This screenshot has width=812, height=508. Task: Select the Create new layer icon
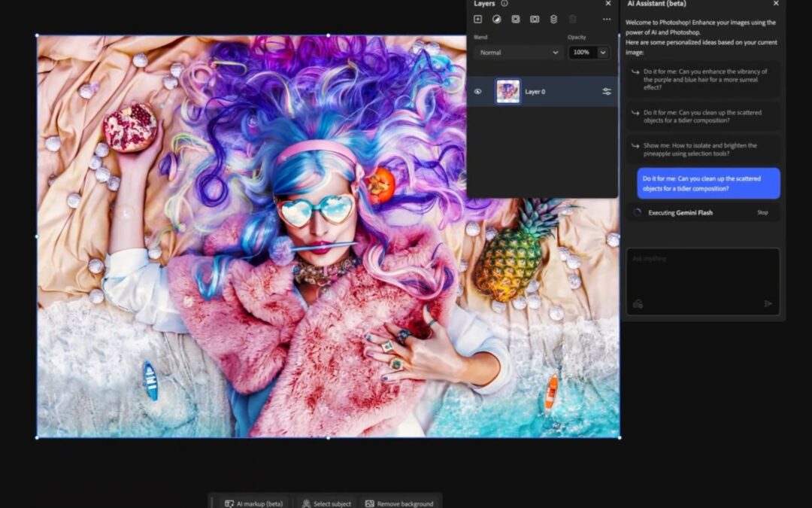point(478,19)
